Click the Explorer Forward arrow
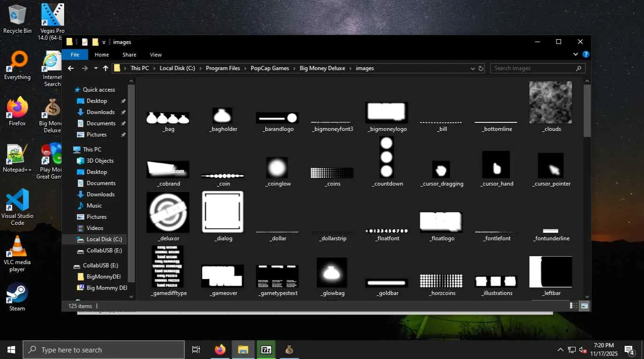This screenshot has height=359, width=644. [85, 68]
